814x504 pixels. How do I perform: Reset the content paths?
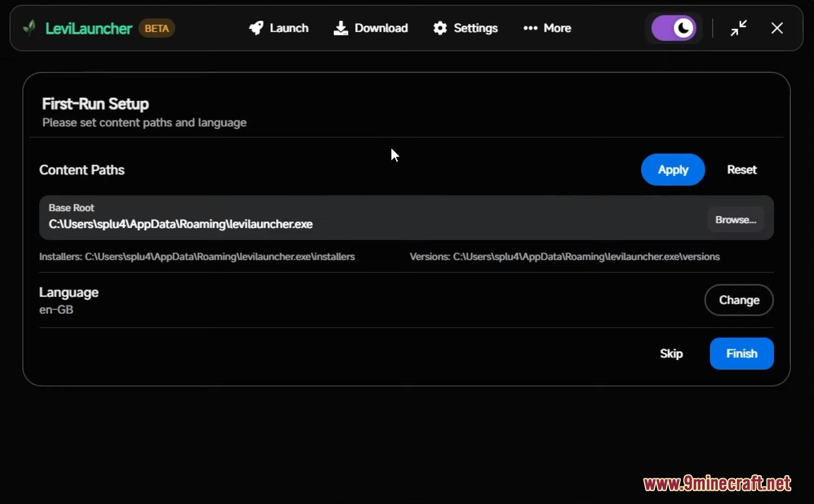(x=741, y=170)
